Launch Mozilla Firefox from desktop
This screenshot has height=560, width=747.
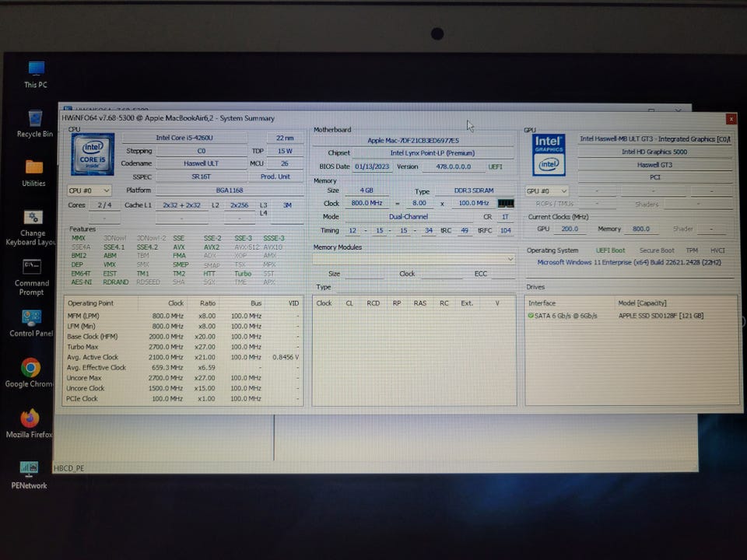point(30,423)
